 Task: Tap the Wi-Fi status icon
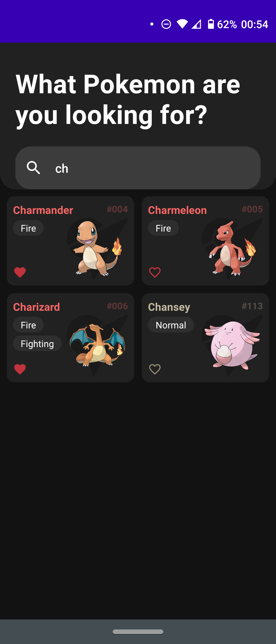coord(182,24)
